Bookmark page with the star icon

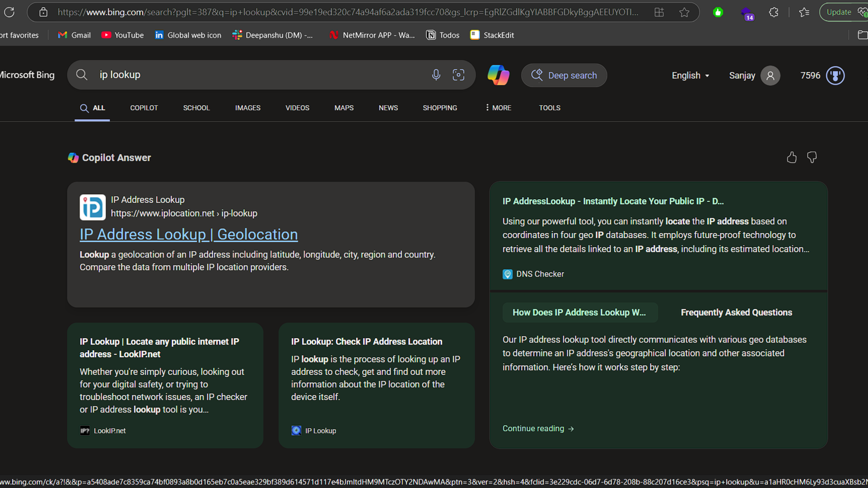click(x=684, y=12)
